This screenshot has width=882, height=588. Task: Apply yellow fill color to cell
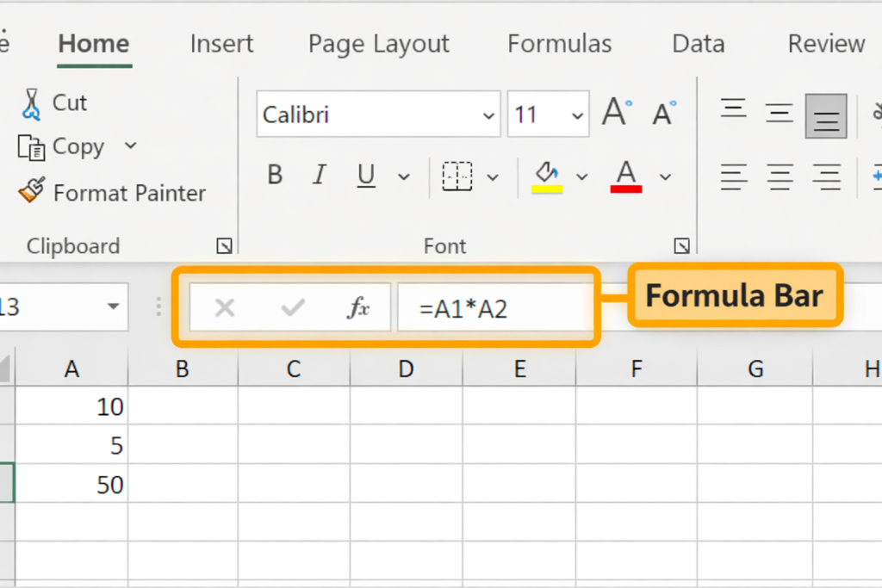[x=547, y=176]
